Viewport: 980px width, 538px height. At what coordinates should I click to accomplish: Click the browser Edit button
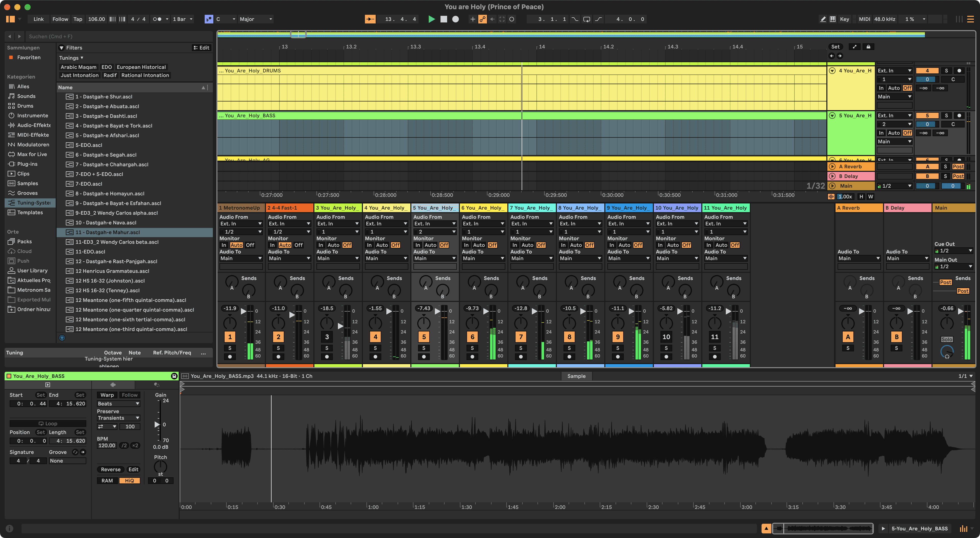point(202,48)
